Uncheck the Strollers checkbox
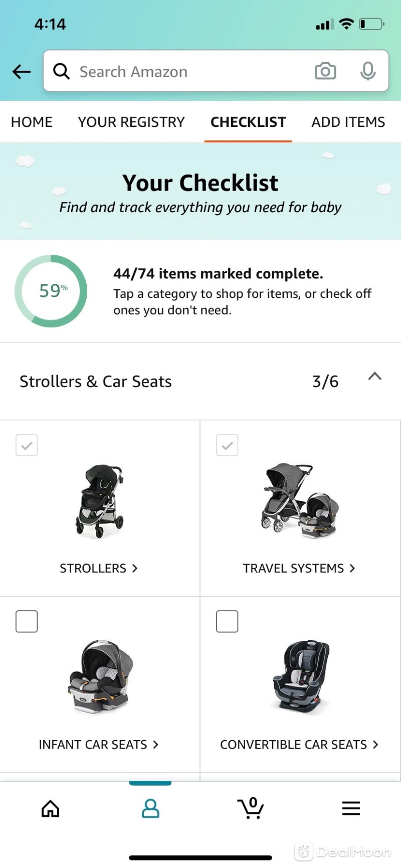401x868 pixels. click(x=27, y=445)
